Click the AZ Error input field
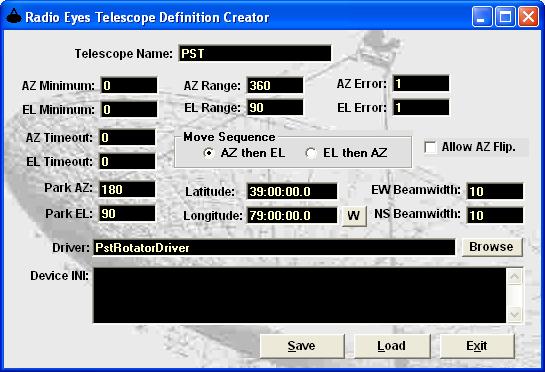 (421, 83)
